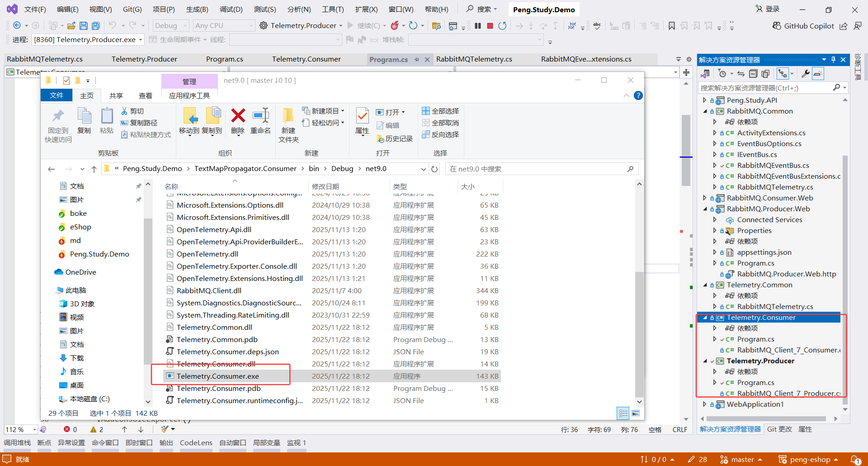
Task: Switch Explorer to details list view
Action: (x=623, y=413)
